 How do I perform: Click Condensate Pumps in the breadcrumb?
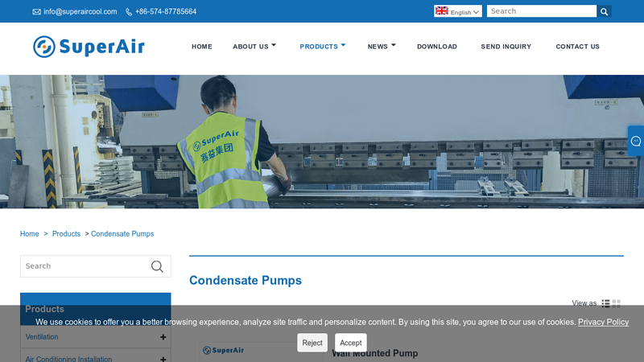click(x=122, y=234)
